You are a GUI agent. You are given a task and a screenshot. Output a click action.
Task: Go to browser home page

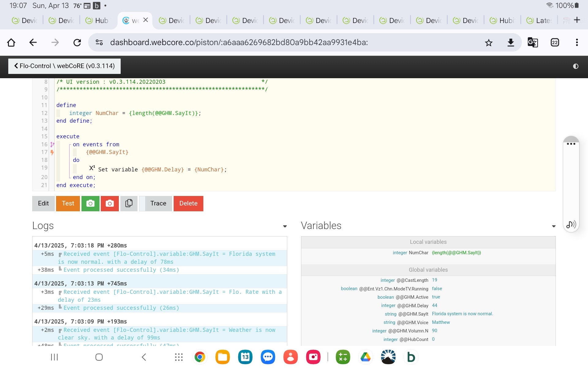(x=11, y=42)
